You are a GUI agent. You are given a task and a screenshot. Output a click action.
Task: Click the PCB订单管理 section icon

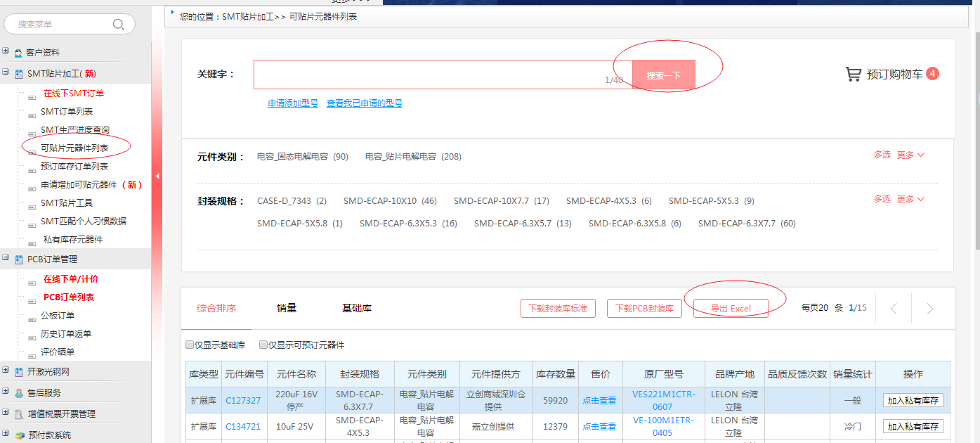18,259
